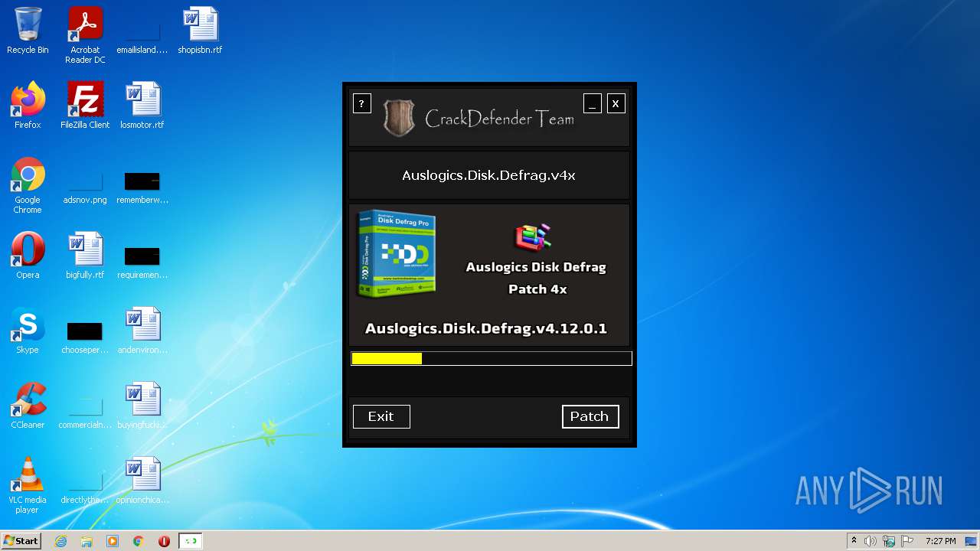980x551 pixels.
Task: Open the FileZilla Client desktop shortcut
Action: (85, 106)
